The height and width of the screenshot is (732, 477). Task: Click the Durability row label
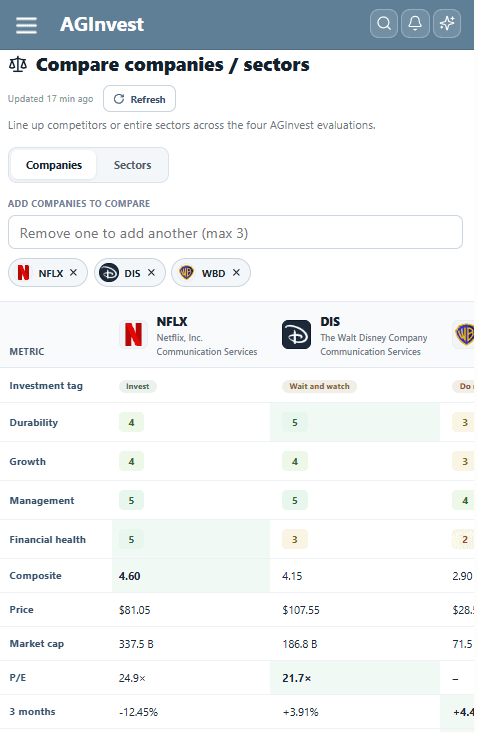click(x=34, y=422)
